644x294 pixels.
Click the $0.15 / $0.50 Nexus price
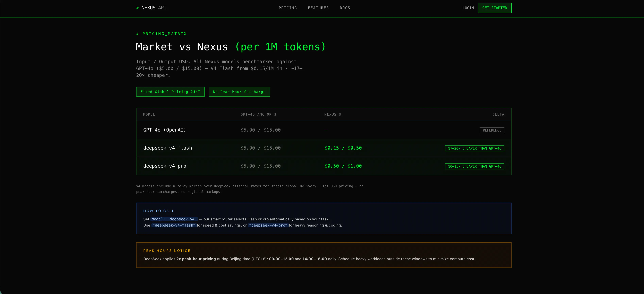click(343, 148)
